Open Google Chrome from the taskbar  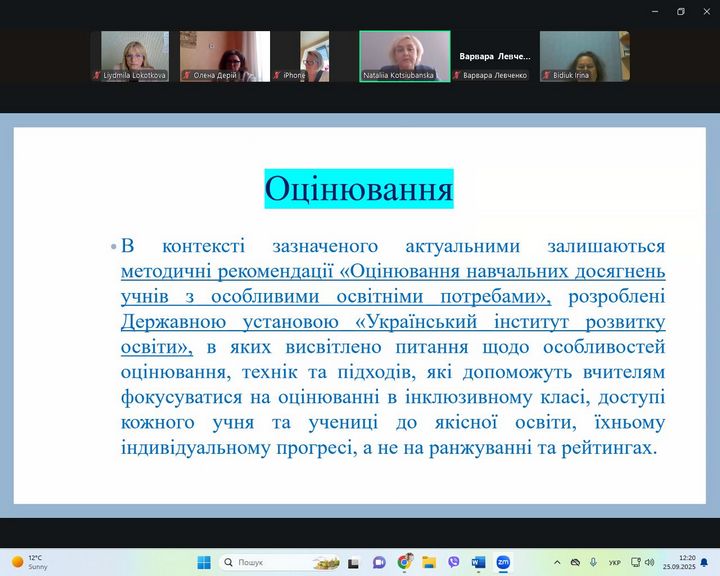click(x=404, y=562)
